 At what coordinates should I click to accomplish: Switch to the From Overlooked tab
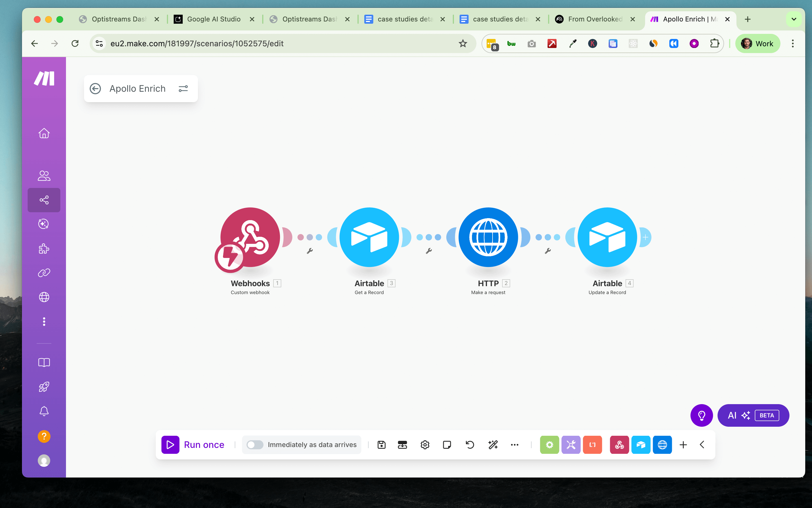(595, 19)
